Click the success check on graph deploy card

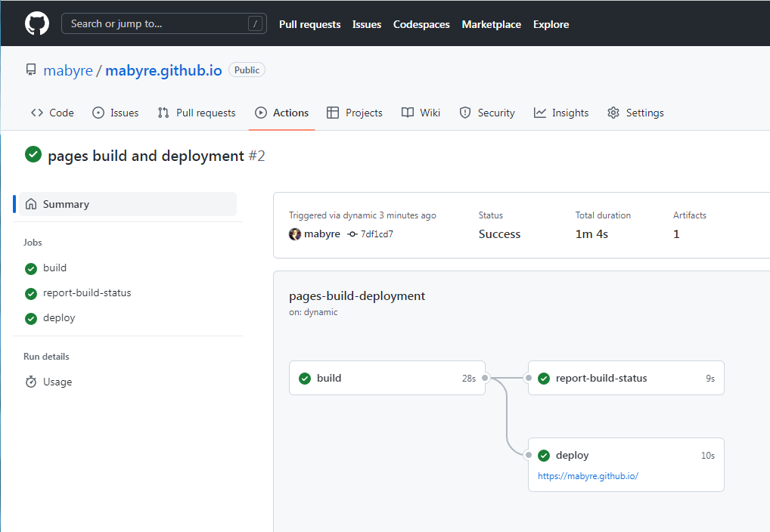[x=544, y=456]
